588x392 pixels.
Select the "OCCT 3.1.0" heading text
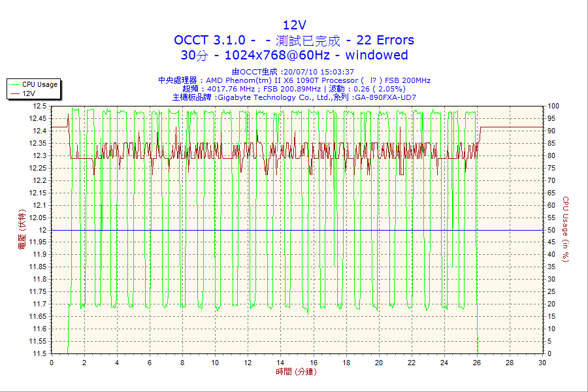(x=210, y=40)
